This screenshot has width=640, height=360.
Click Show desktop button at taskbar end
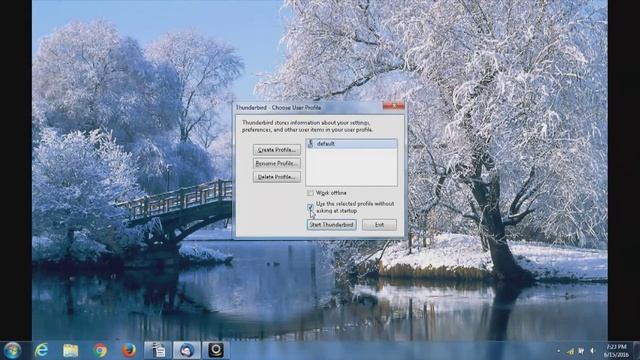(637, 351)
